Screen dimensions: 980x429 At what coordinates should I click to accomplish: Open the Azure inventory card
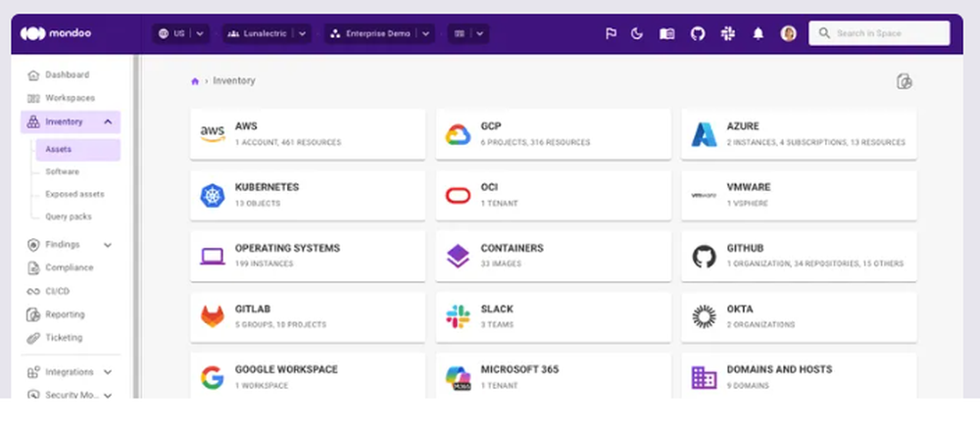point(799,134)
